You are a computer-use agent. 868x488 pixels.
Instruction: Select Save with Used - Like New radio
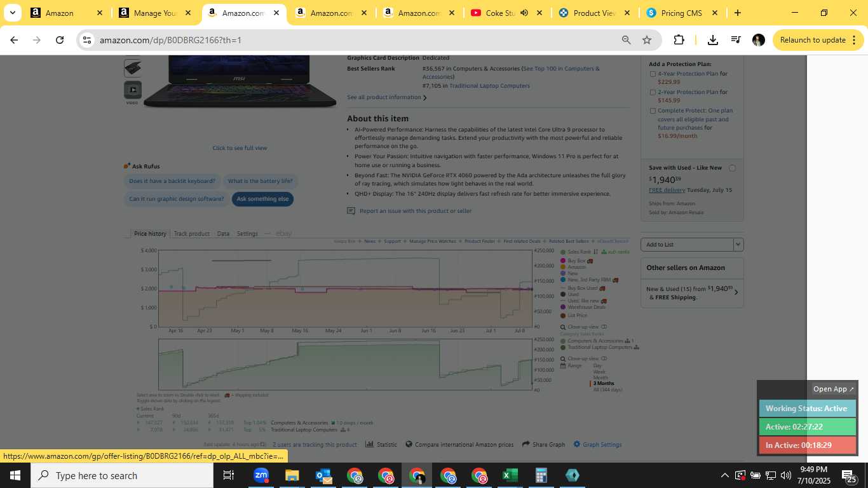[732, 168]
